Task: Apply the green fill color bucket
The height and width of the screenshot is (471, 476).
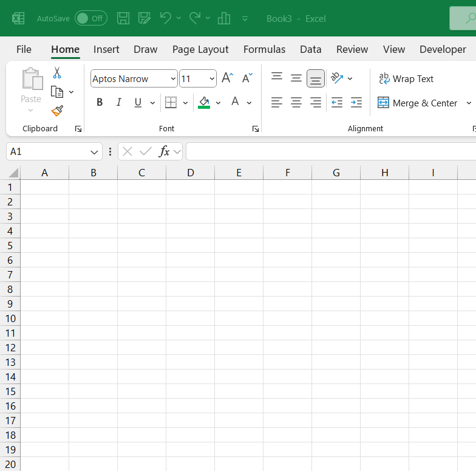Action: 204,102
